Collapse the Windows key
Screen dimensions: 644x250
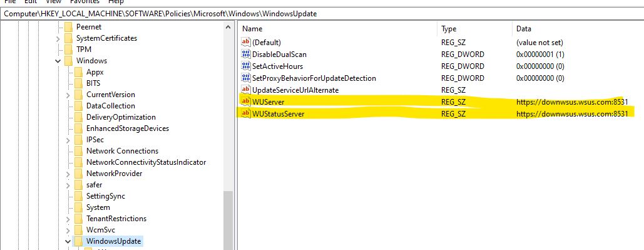tap(58, 61)
